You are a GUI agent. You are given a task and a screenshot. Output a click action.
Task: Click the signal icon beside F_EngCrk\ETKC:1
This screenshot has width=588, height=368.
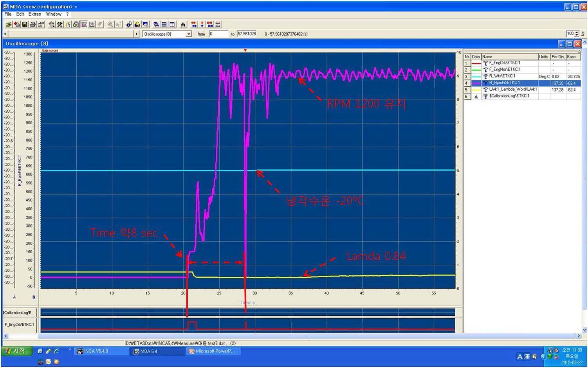(485, 63)
